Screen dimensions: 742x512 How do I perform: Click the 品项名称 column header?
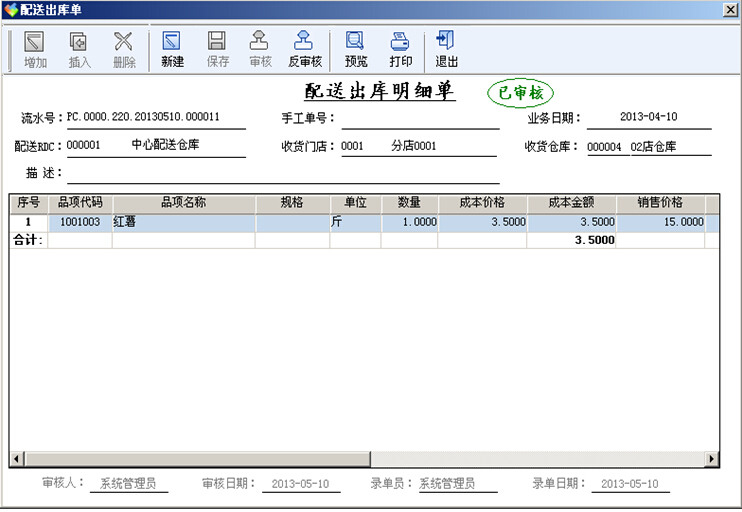(183, 202)
